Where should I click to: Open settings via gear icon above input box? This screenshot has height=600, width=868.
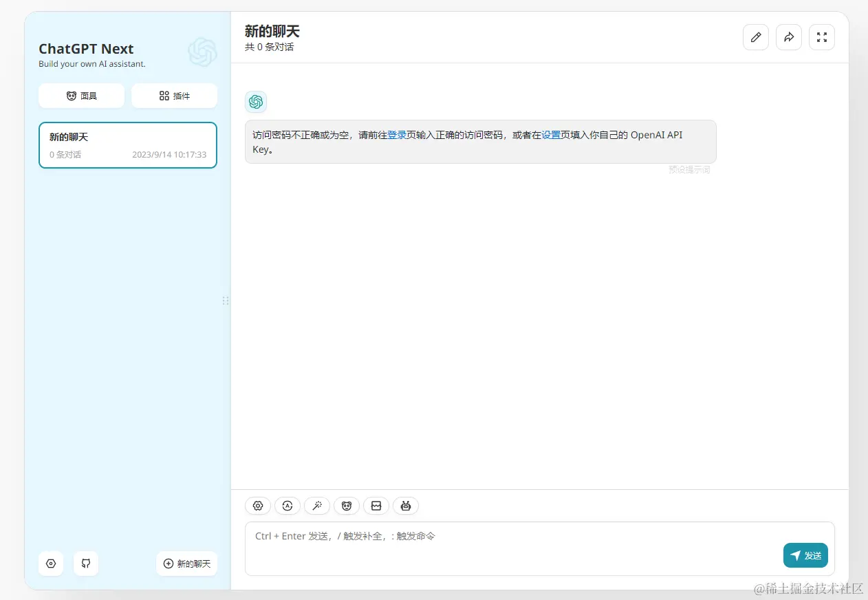click(257, 506)
